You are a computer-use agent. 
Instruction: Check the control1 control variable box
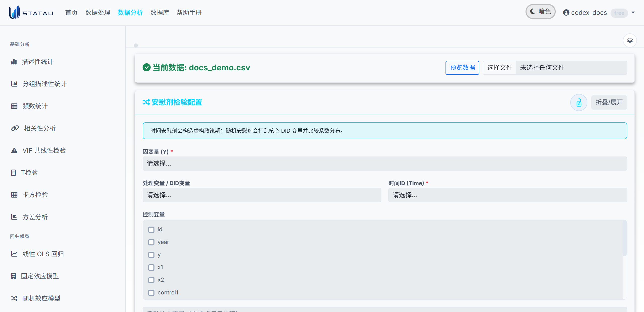pyautogui.click(x=151, y=293)
